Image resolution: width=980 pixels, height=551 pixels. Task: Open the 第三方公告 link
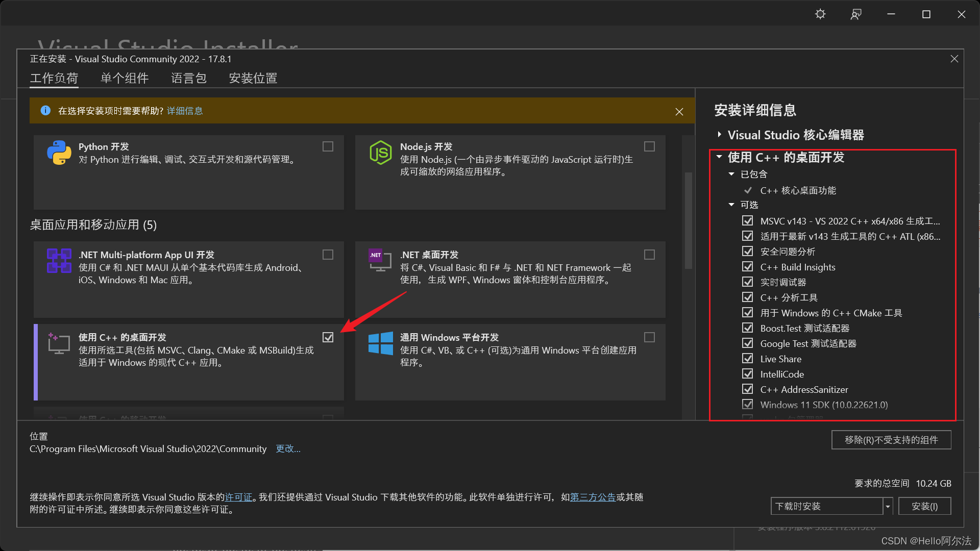pyautogui.click(x=593, y=497)
